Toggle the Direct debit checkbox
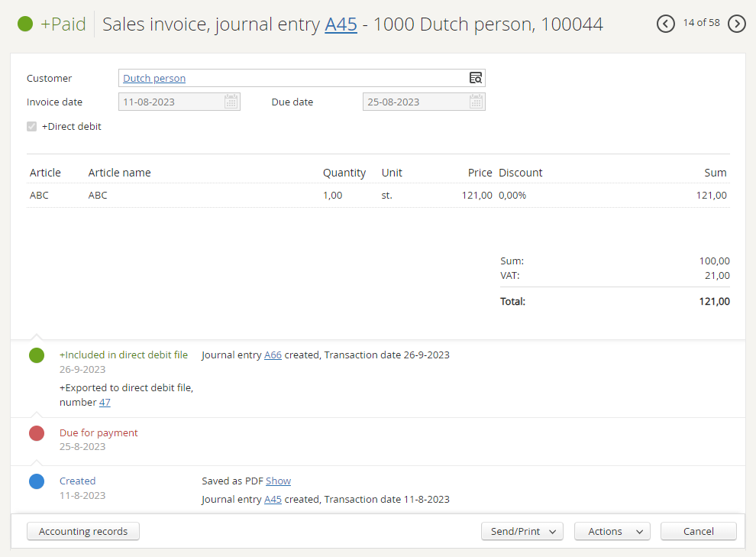Image resolution: width=756 pixels, height=557 pixels. pos(32,127)
